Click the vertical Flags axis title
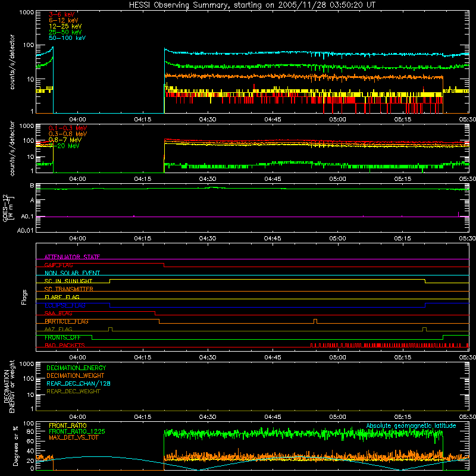476x476 pixels. coord(24,297)
